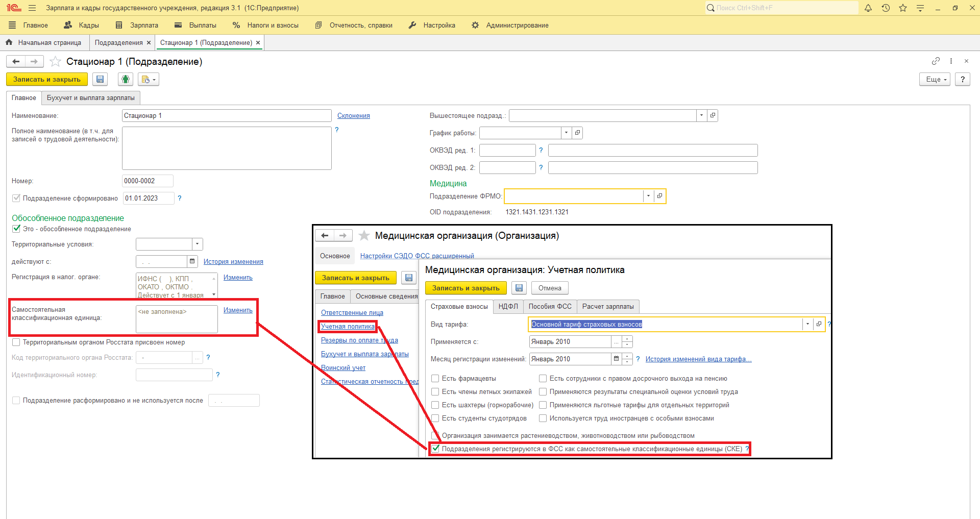Open create-based-on dropdown in form toolbar
This screenshot has height=519, width=980.
tap(149, 79)
